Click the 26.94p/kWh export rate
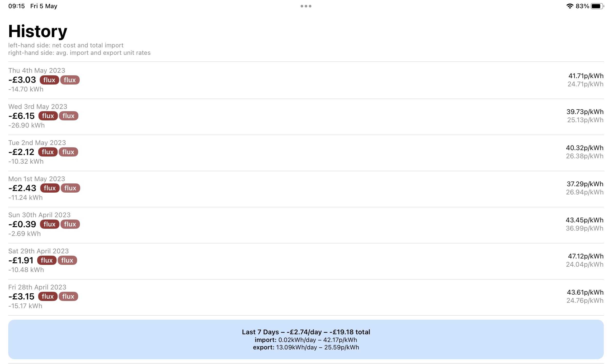The width and height of the screenshot is (612, 364). pos(585,192)
